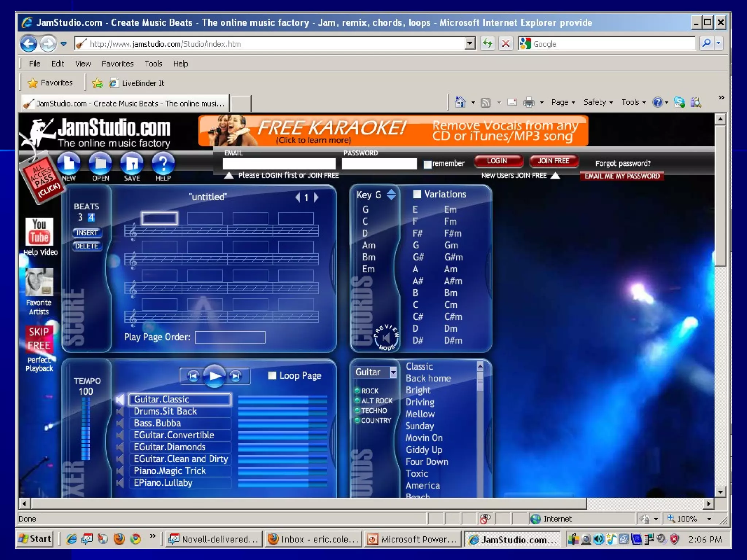Open the Favorites menu in menu bar
Screen dimensions: 747x560
click(x=117, y=64)
